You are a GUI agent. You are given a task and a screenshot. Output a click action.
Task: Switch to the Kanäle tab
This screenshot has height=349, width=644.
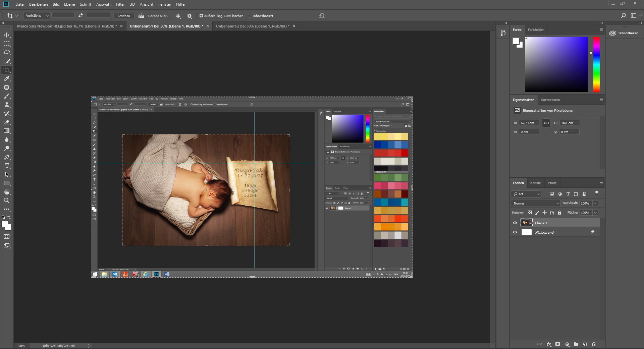(535, 183)
